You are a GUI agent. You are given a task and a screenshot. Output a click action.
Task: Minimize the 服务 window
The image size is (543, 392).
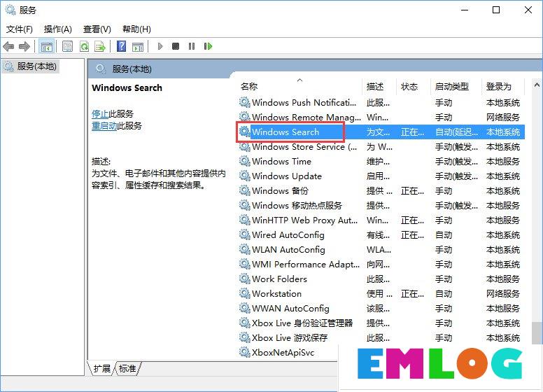465,10
